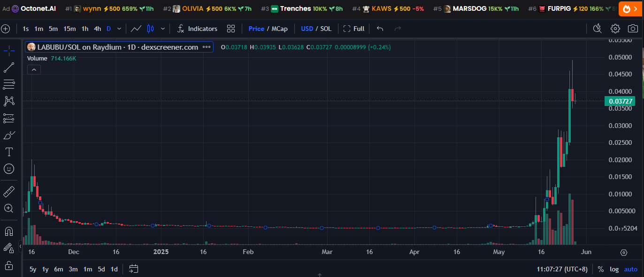
Task: Collapse the Volume indicator legend
Action: (34, 70)
